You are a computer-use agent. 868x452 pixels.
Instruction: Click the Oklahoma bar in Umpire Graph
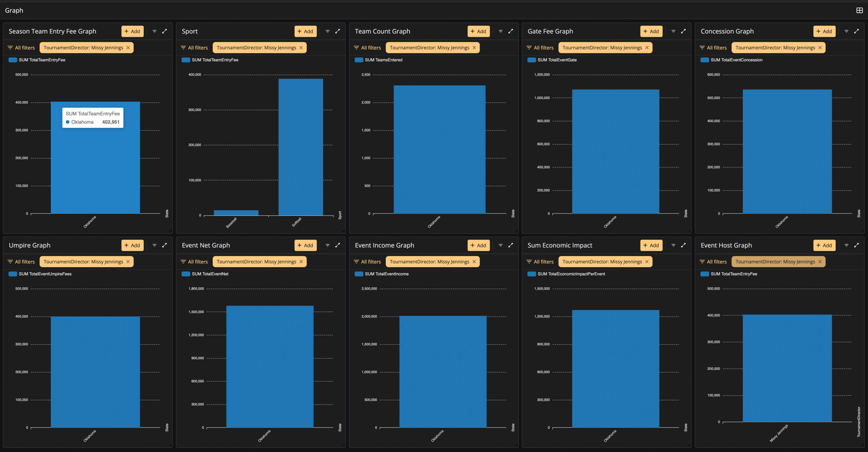pos(95,372)
